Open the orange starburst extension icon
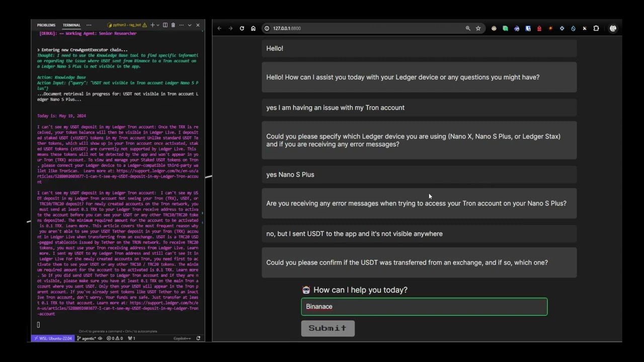The width and height of the screenshot is (644, 362). point(550,29)
